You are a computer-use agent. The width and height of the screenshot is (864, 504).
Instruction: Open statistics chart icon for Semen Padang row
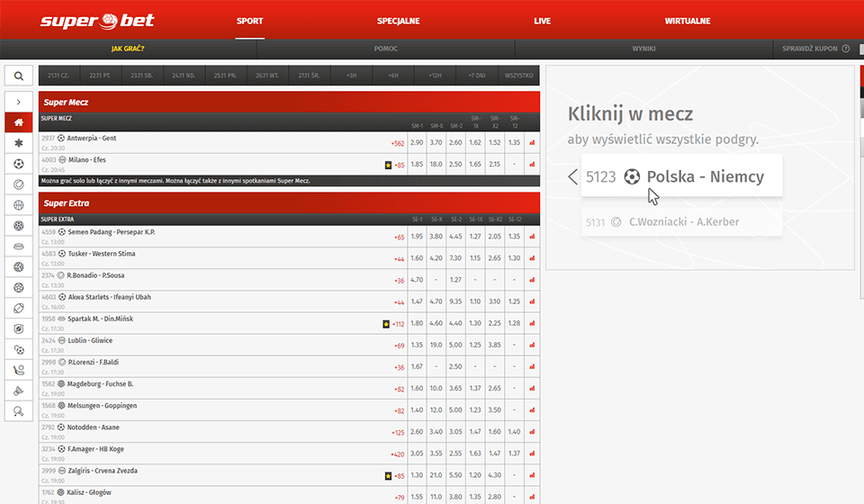(x=532, y=237)
